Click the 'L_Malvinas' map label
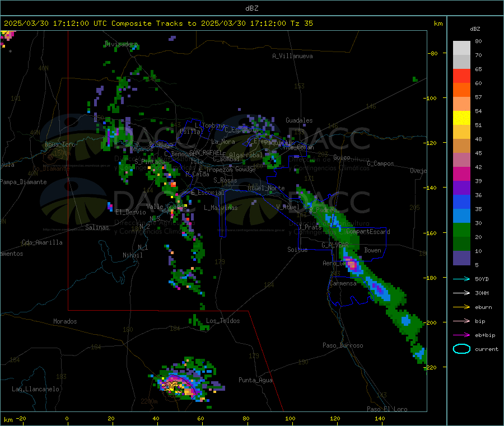The image size is (504, 426). (221, 208)
